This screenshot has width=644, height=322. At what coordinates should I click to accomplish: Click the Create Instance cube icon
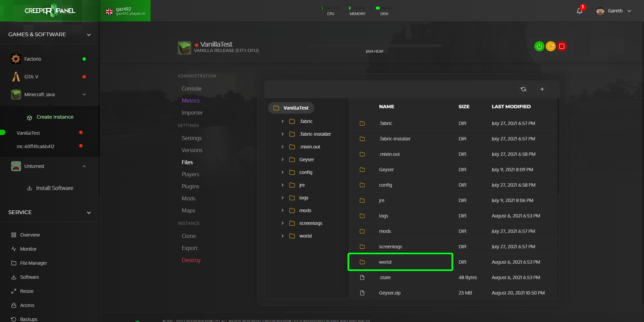(x=30, y=118)
